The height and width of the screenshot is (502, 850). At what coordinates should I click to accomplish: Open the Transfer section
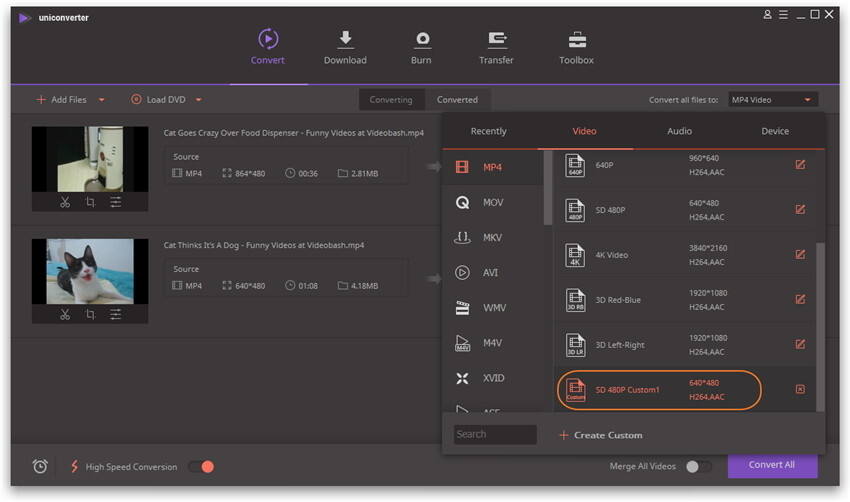[x=496, y=47]
